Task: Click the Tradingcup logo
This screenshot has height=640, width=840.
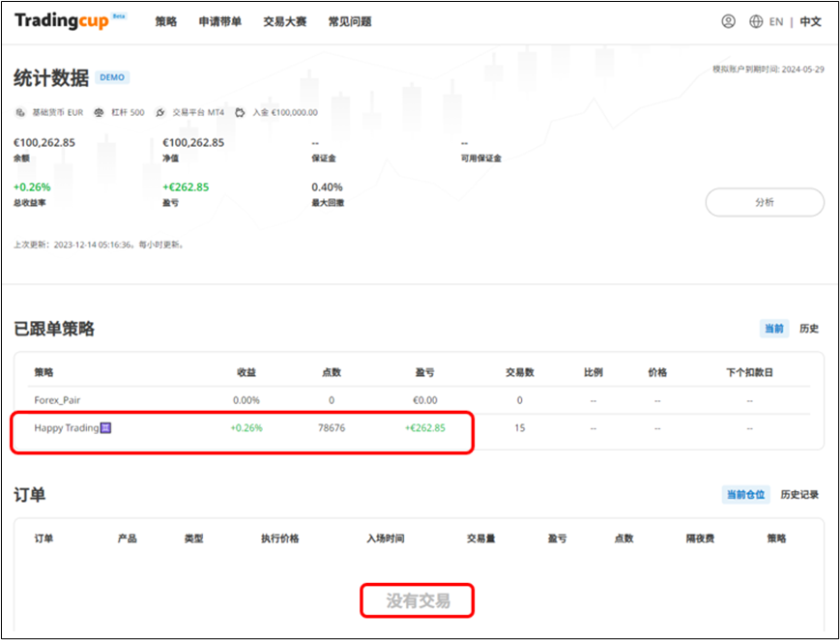Action: [x=62, y=21]
